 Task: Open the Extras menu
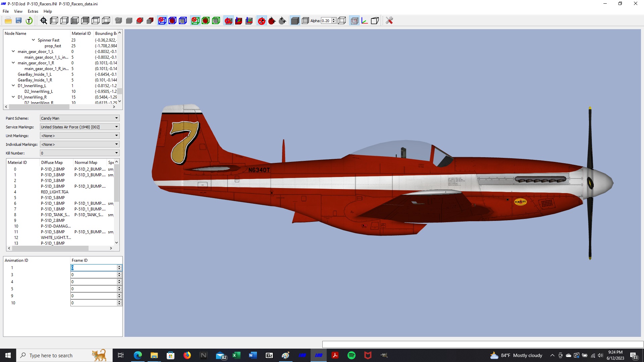click(x=33, y=11)
